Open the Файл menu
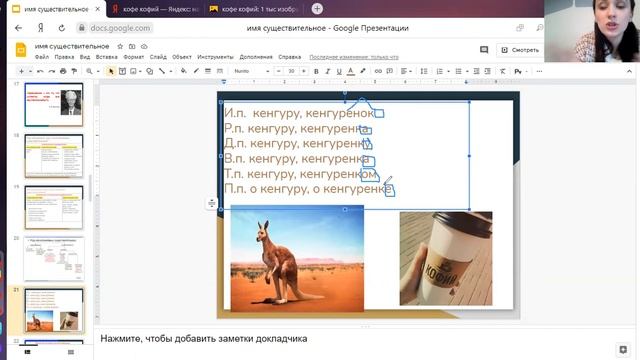 click(x=42, y=57)
